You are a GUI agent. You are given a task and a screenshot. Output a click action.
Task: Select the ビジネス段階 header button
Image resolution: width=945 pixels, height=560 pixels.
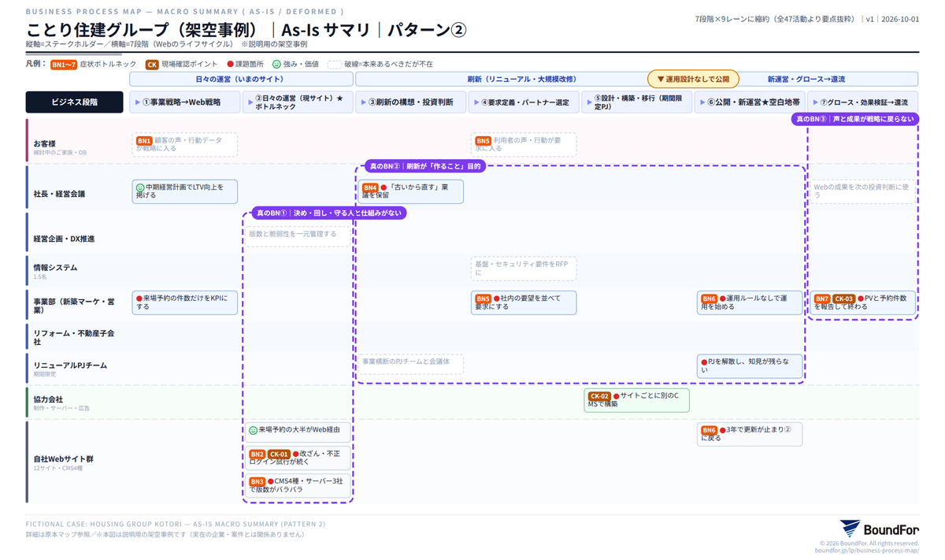(x=74, y=102)
